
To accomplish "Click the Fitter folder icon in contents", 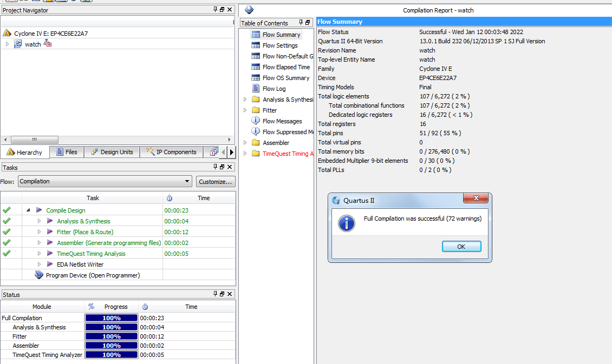I will (x=256, y=110).
